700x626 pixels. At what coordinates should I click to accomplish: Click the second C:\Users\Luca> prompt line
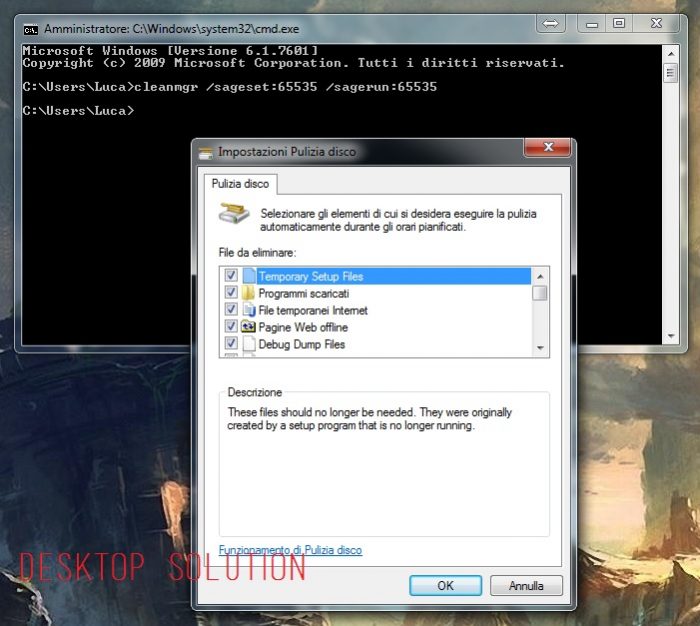coord(78,110)
